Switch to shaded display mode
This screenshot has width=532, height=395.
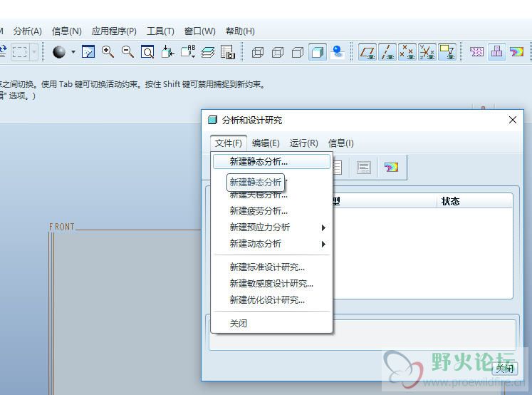318,52
